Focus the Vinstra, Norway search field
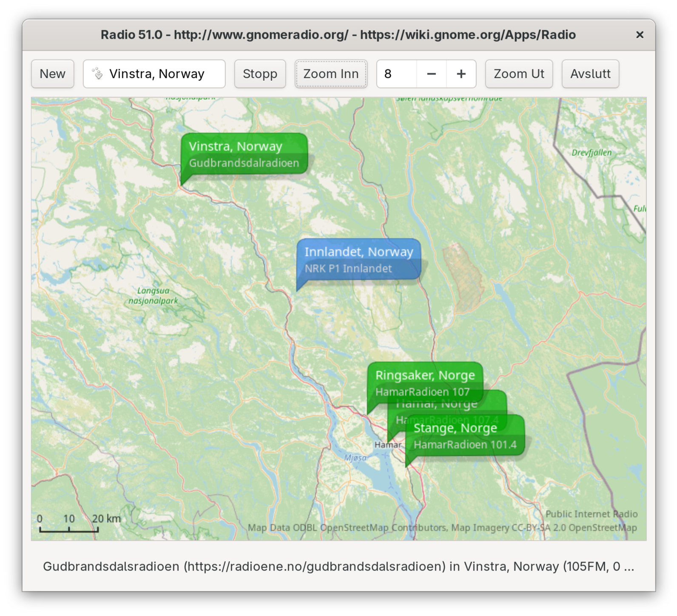 (x=154, y=74)
